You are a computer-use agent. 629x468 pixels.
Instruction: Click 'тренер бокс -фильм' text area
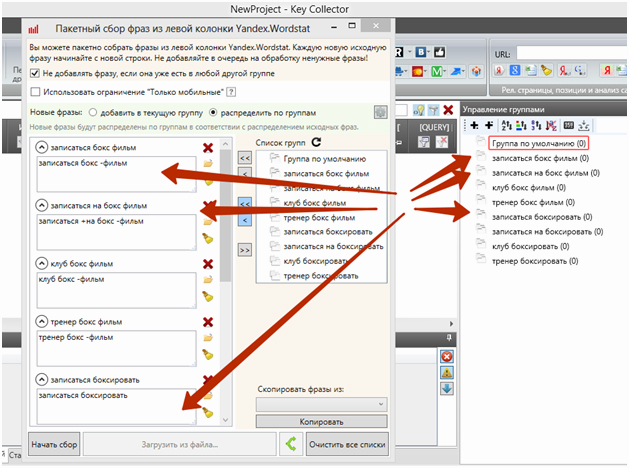(x=116, y=348)
